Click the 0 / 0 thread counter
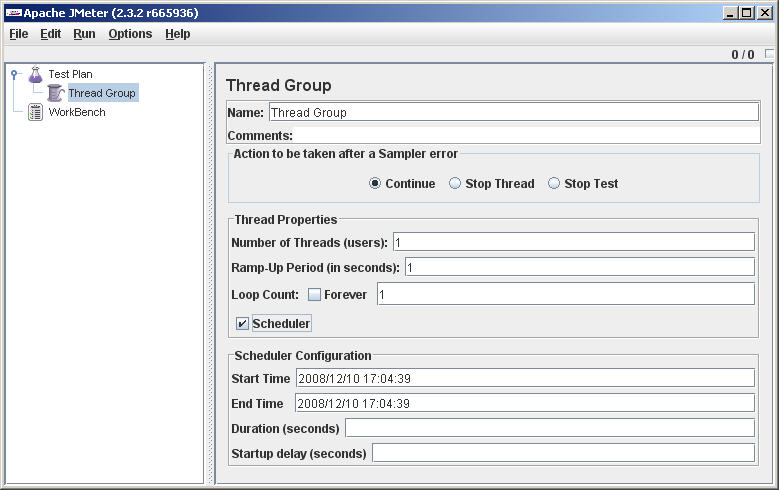 [x=743, y=54]
